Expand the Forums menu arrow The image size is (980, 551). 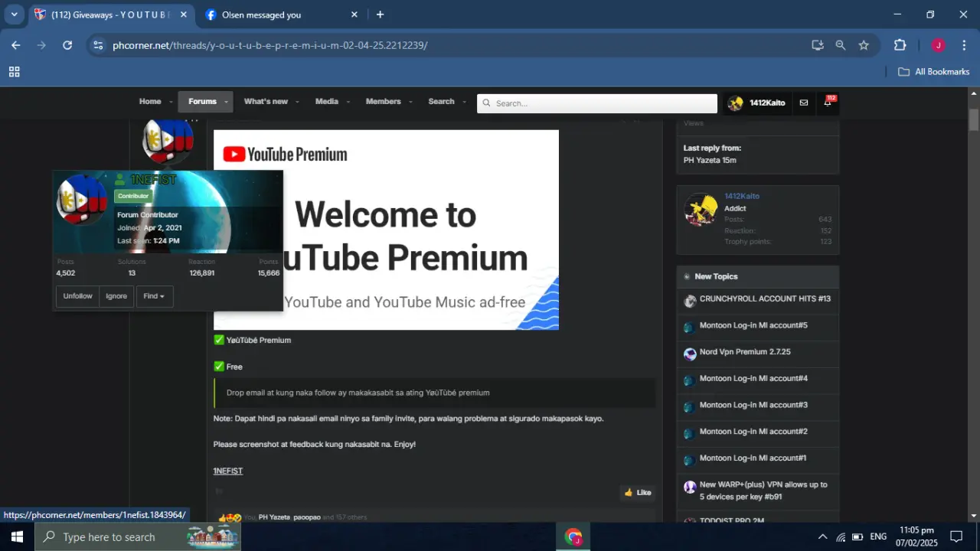pyautogui.click(x=226, y=102)
